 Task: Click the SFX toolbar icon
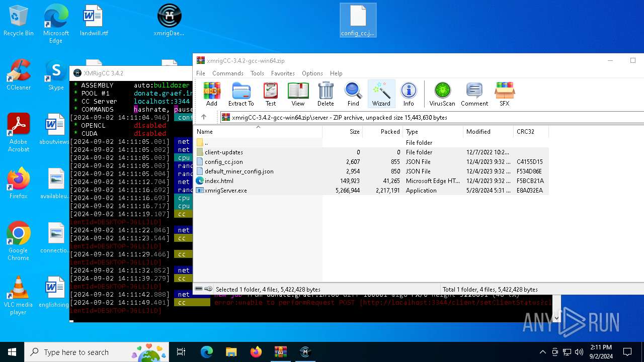[x=505, y=94]
